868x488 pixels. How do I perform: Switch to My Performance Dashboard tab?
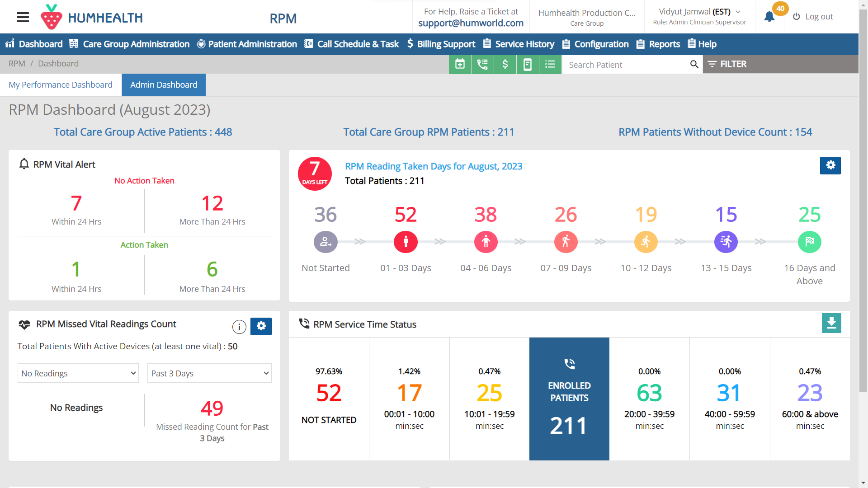coord(60,84)
